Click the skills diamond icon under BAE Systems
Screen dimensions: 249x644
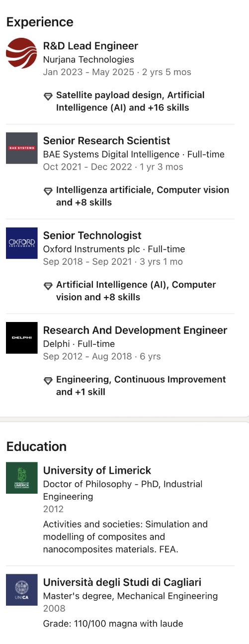(48, 191)
